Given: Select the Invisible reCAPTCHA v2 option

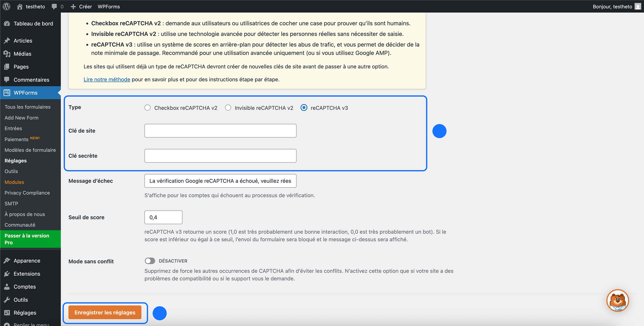Looking at the screenshot, I should click(x=228, y=108).
